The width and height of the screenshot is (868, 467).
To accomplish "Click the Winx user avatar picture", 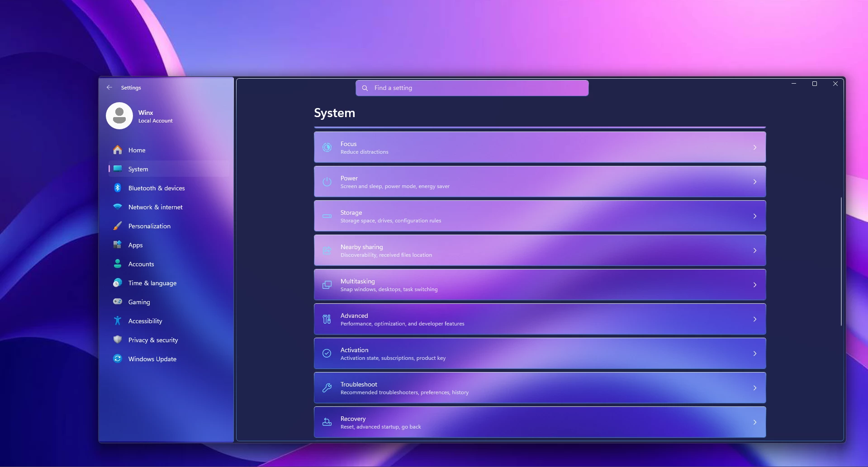I will click(x=119, y=116).
